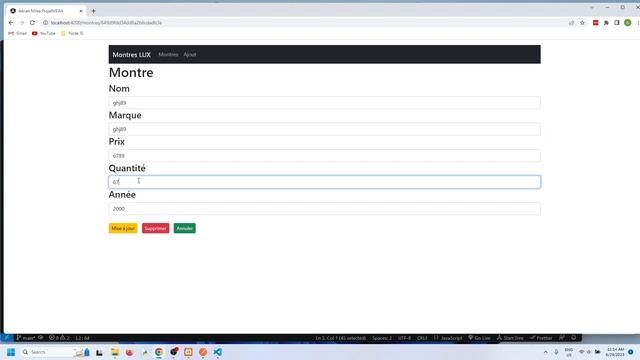Open the ENG language switcher
Image resolution: width=640 pixels, height=360 pixels.
click(x=569, y=352)
